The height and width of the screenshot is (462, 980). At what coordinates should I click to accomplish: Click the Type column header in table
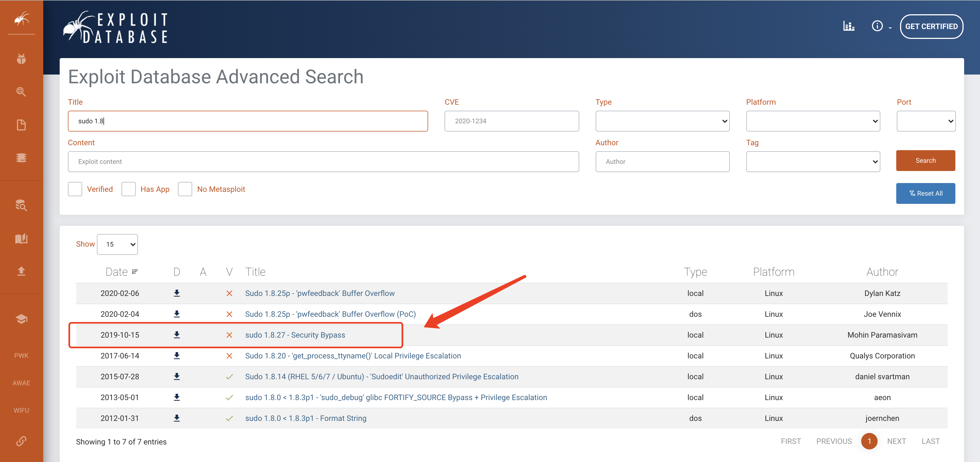coord(695,272)
